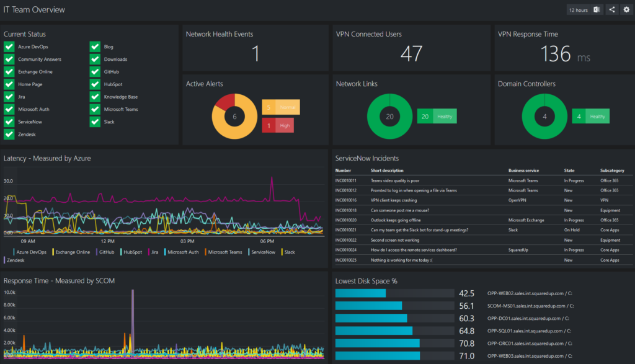Viewport: 635px width, 364px height.
Task: Click the Zendesk green check status icon
Action: point(9,135)
